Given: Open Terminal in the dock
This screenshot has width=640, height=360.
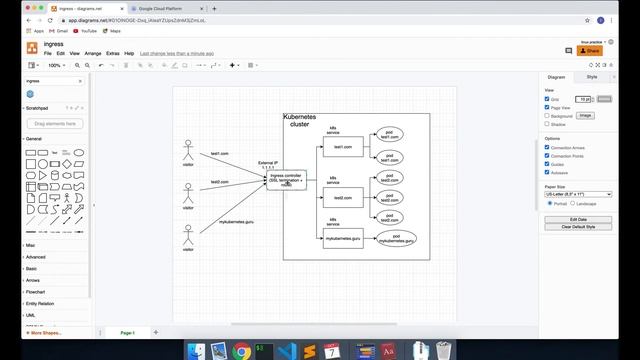Looking at the screenshot, I should coord(264,351).
